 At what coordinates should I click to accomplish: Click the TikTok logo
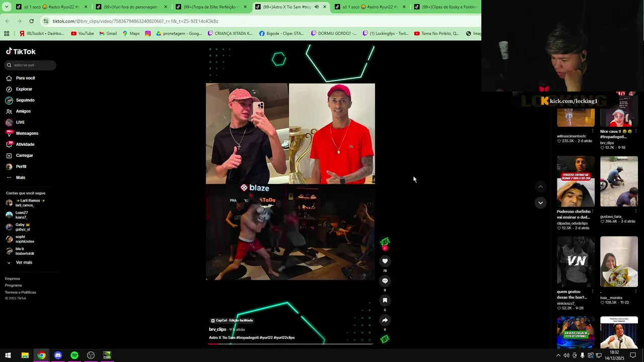click(21, 51)
